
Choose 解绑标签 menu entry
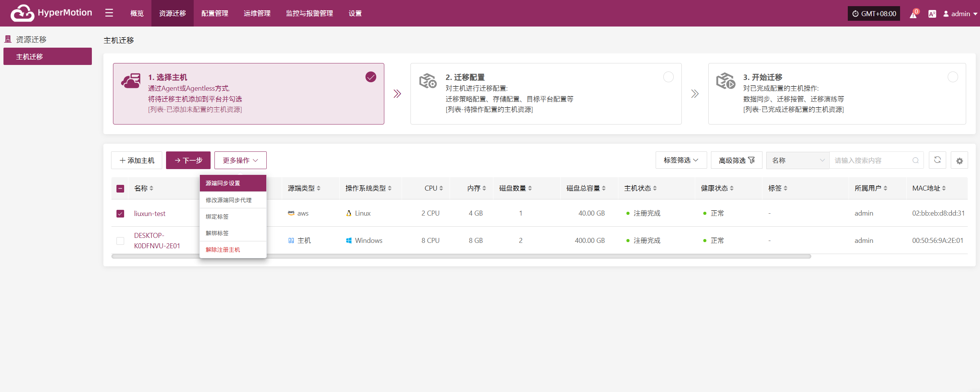point(233,233)
